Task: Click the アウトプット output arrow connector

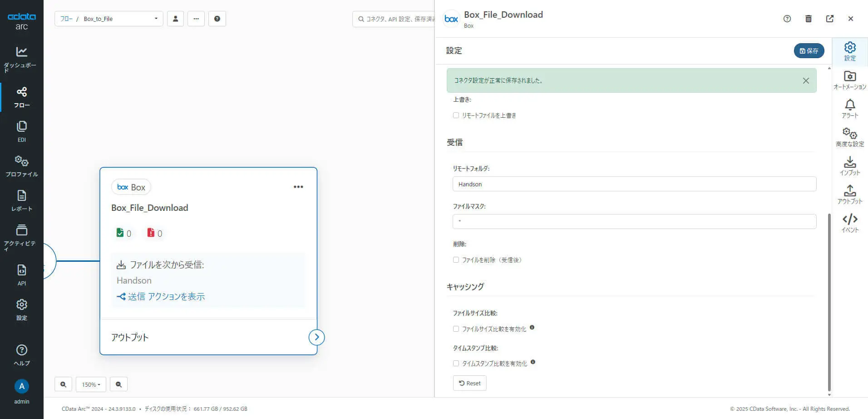Action: coord(316,337)
